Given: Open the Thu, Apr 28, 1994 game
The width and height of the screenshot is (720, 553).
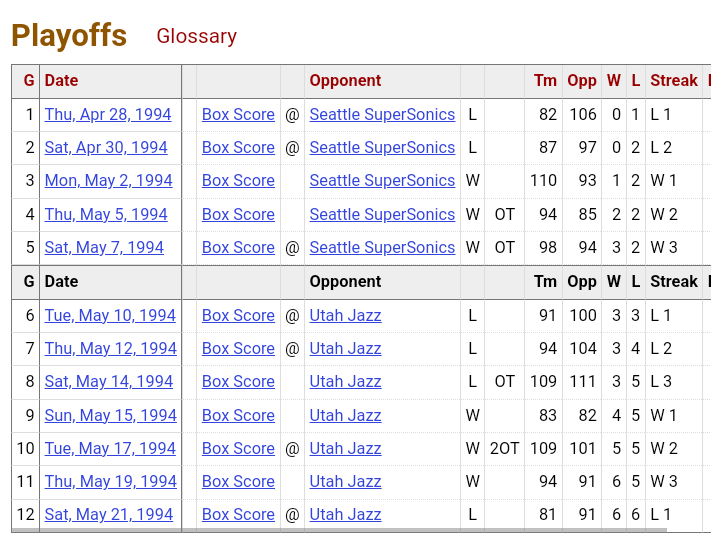Looking at the screenshot, I should click(x=108, y=114).
